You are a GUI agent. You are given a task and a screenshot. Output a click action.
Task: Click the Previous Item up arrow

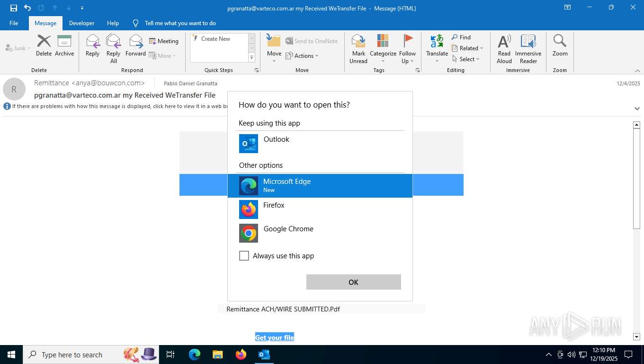(x=55, y=8)
